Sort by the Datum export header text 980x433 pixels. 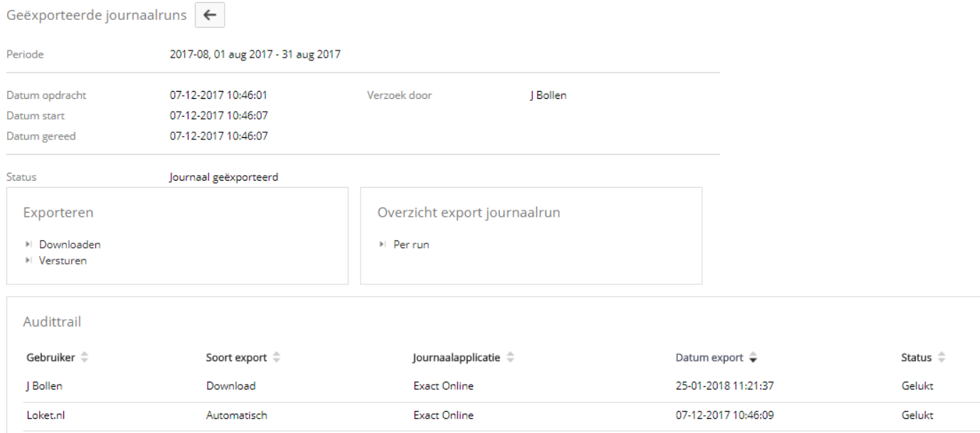[708, 358]
